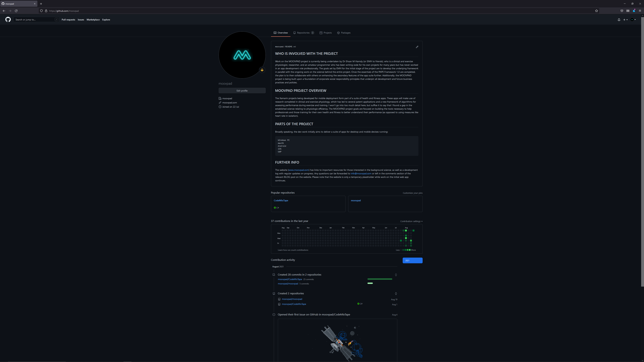Bookmark this page with star icon
Image resolution: width=644 pixels, height=362 pixels.
(597, 11)
